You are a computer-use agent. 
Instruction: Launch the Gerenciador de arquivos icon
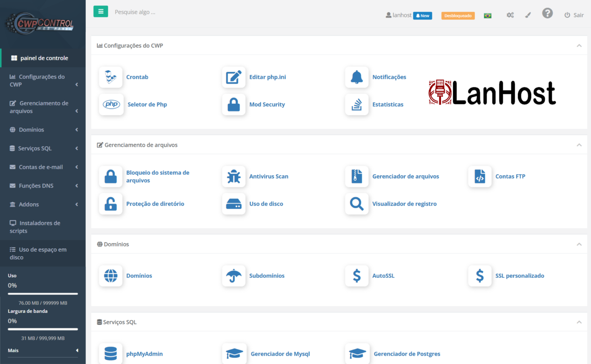point(357,176)
